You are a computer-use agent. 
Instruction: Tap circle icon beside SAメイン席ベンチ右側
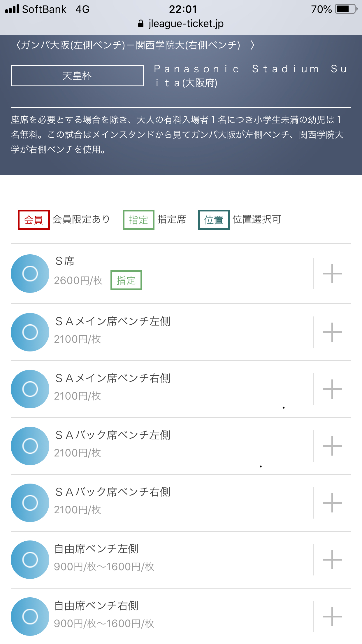30,389
